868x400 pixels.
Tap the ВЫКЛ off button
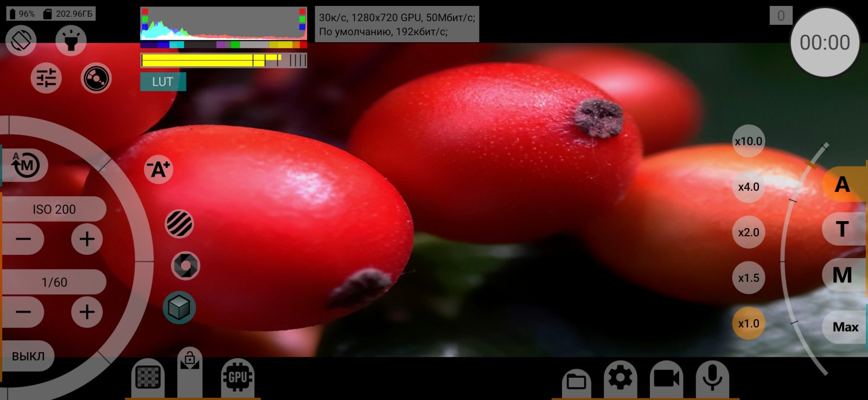[28, 356]
